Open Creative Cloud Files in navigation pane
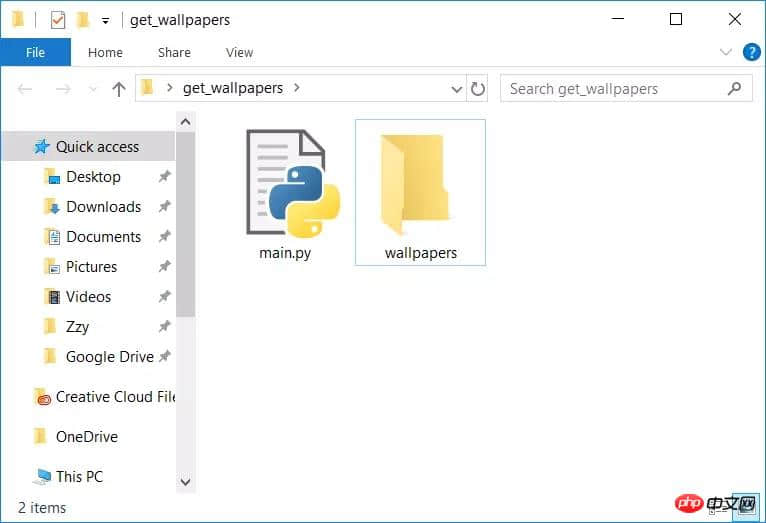 [115, 397]
